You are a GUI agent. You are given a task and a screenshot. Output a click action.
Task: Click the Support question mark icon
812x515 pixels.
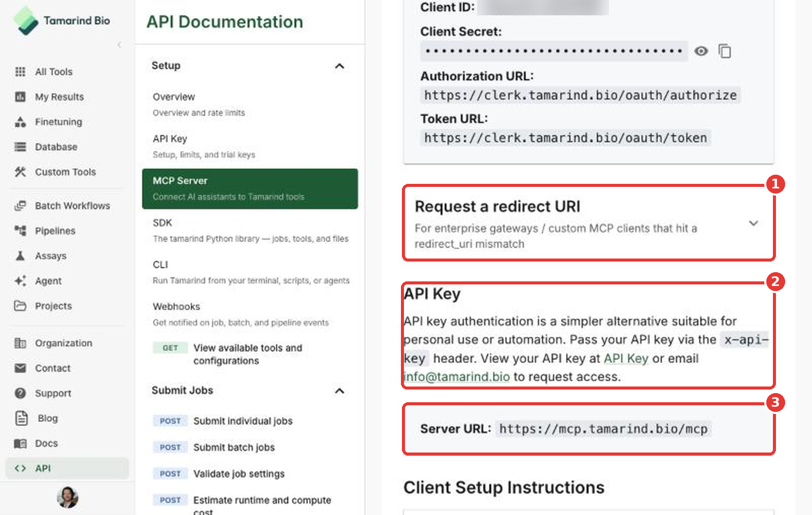[x=20, y=393]
